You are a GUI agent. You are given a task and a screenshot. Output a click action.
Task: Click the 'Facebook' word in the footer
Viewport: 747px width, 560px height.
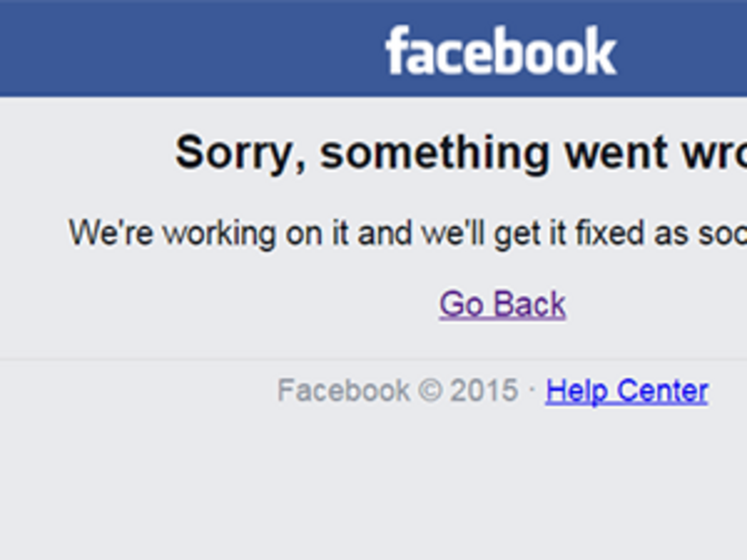pyautogui.click(x=344, y=391)
